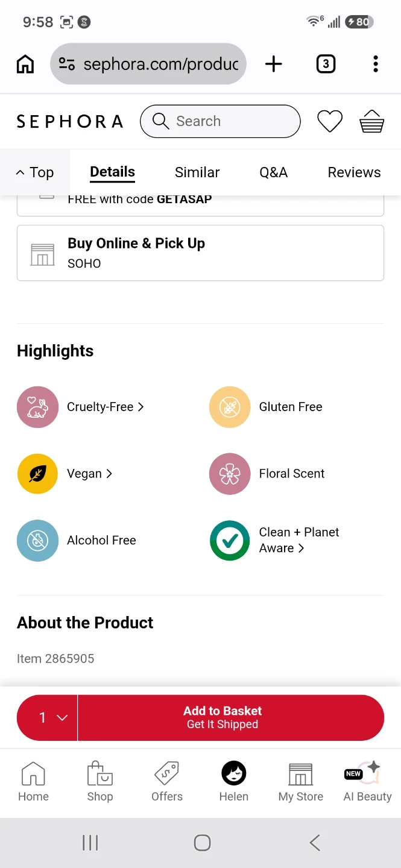Expand the Vegan highlight info

(89, 474)
